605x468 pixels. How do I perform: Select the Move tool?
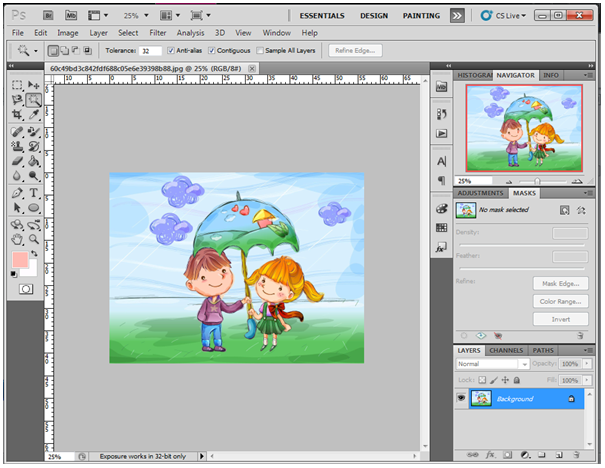(x=33, y=86)
